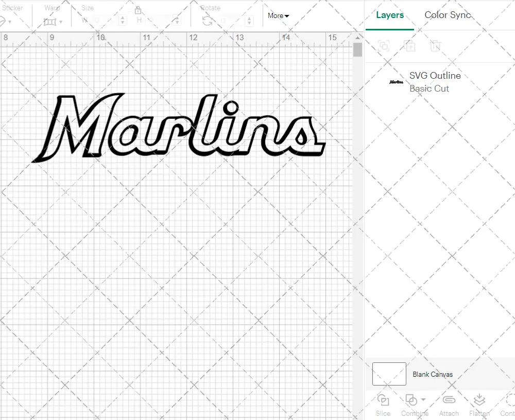Click the Blank Canvas color swatch
The width and height of the screenshot is (515, 420).
click(x=389, y=374)
